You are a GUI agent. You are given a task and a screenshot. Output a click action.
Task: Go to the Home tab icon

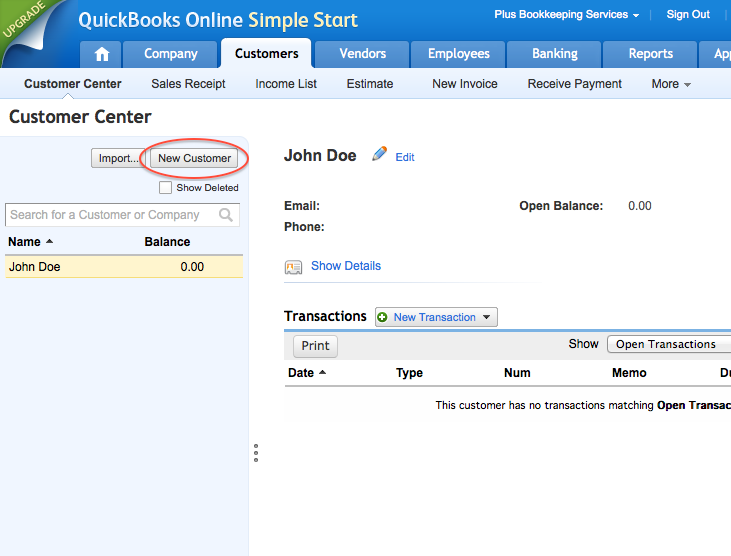point(101,55)
